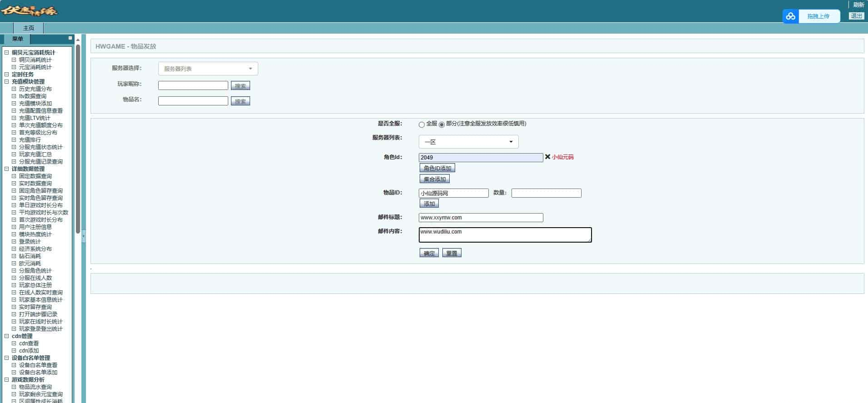Click the tree icon beside 充值排行

(14, 140)
